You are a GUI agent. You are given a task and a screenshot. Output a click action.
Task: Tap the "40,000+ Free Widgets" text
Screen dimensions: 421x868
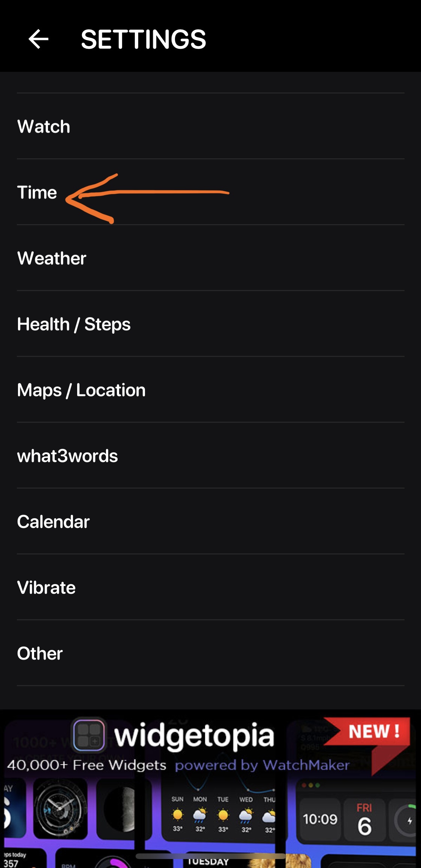pos(87,765)
